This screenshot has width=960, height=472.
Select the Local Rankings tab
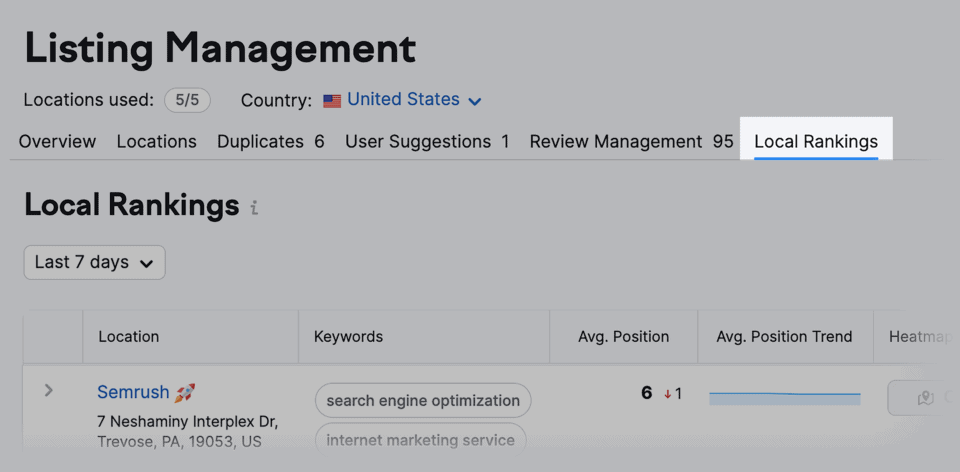click(816, 142)
